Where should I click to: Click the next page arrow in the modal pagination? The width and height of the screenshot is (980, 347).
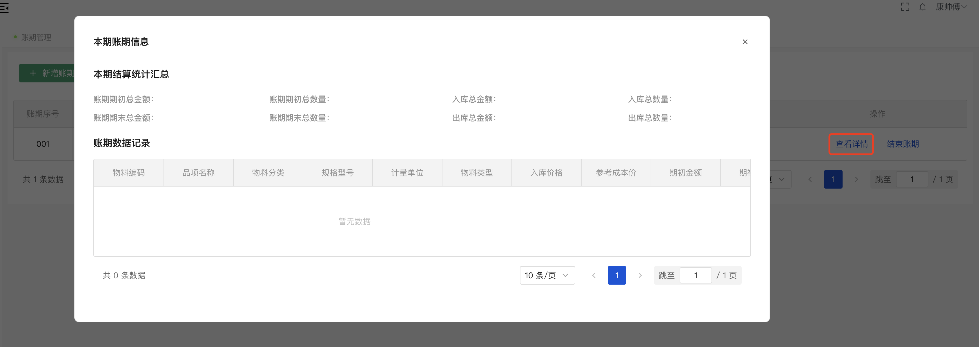click(640, 275)
